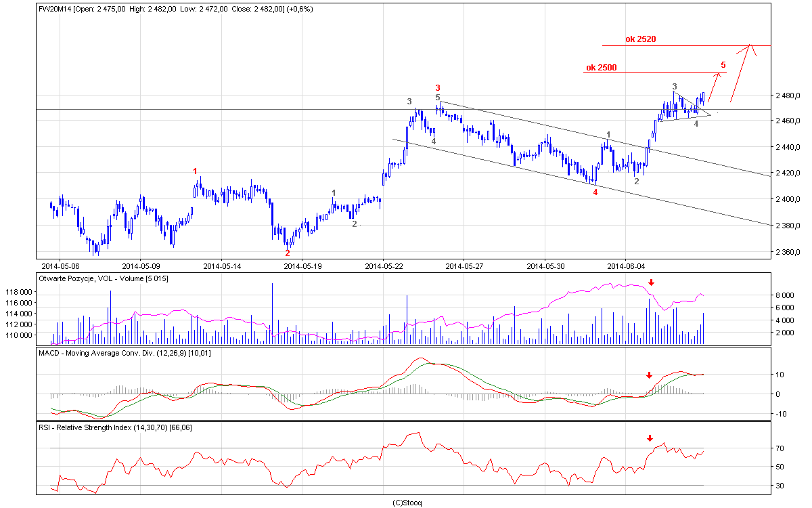Click the red arrow in MACD panel
812x508 pixels.
click(649, 375)
